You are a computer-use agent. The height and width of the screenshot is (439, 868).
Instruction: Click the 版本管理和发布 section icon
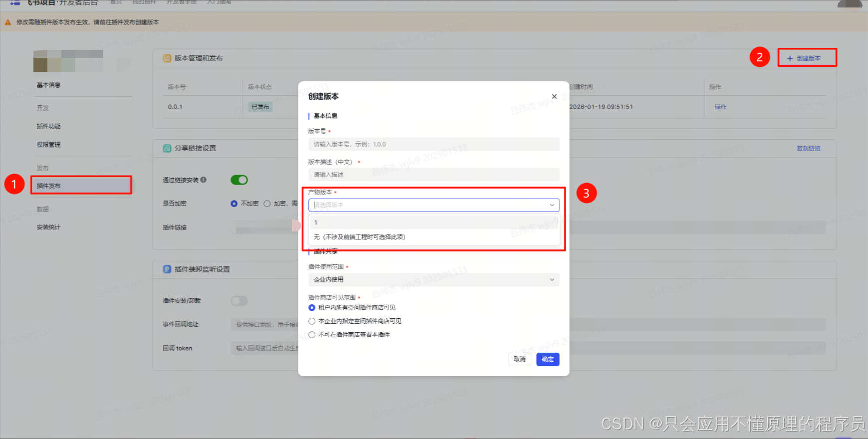pyautogui.click(x=167, y=58)
